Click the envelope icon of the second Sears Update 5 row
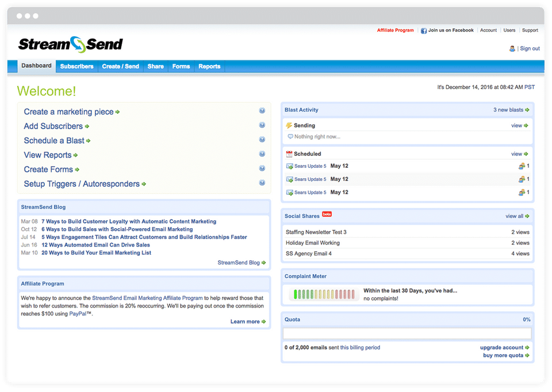Viewport: 552px width, 392px height. click(289, 179)
